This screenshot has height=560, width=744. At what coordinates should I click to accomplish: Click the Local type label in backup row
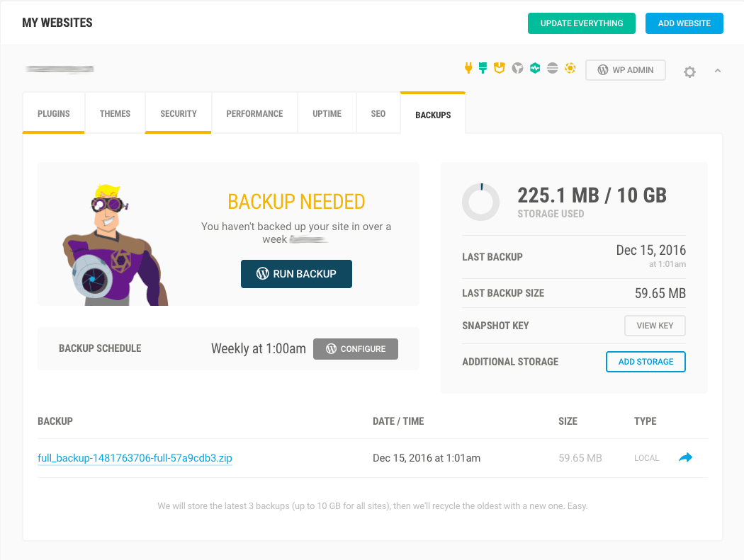(647, 458)
